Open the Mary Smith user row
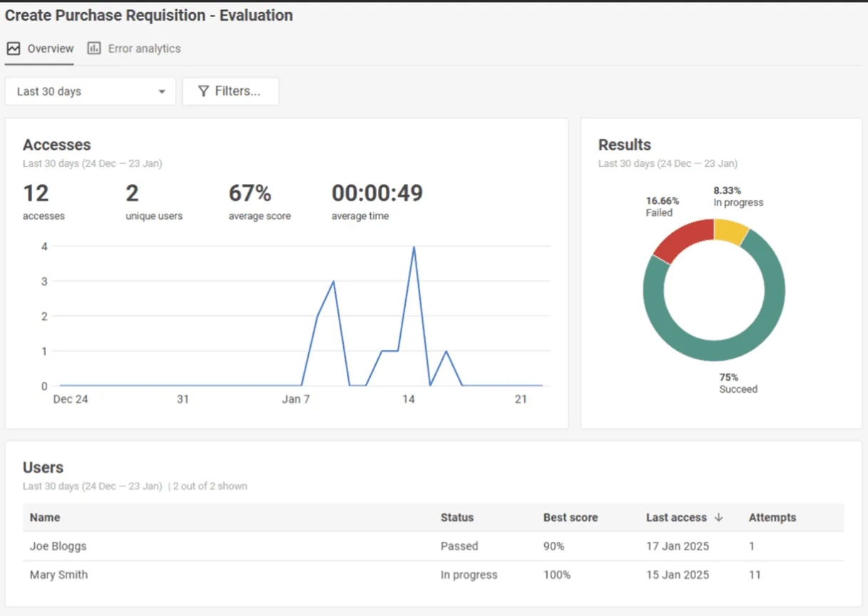 [x=58, y=575]
